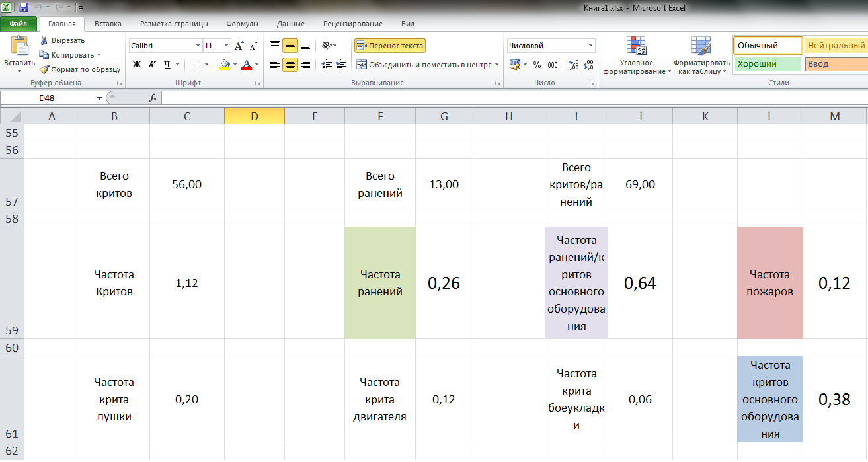Increase font size with the large A icon
868x462 pixels.
[x=239, y=46]
